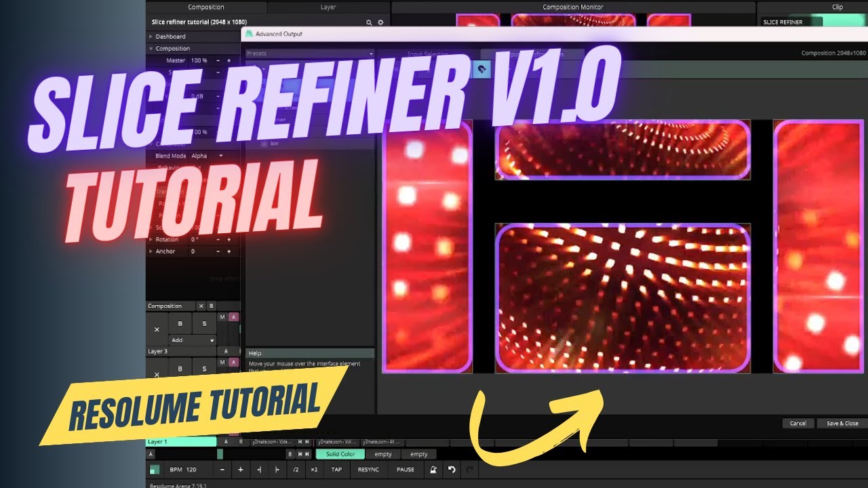Click the PAUSE button

click(x=406, y=469)
